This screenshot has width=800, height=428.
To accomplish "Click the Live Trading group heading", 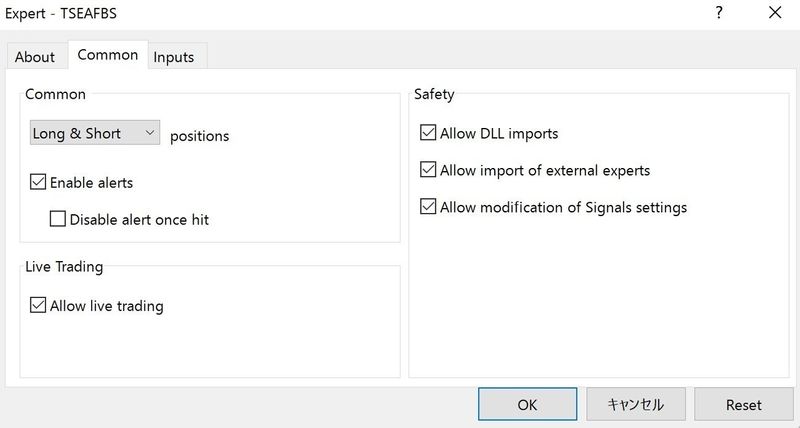I will point(64,267).
